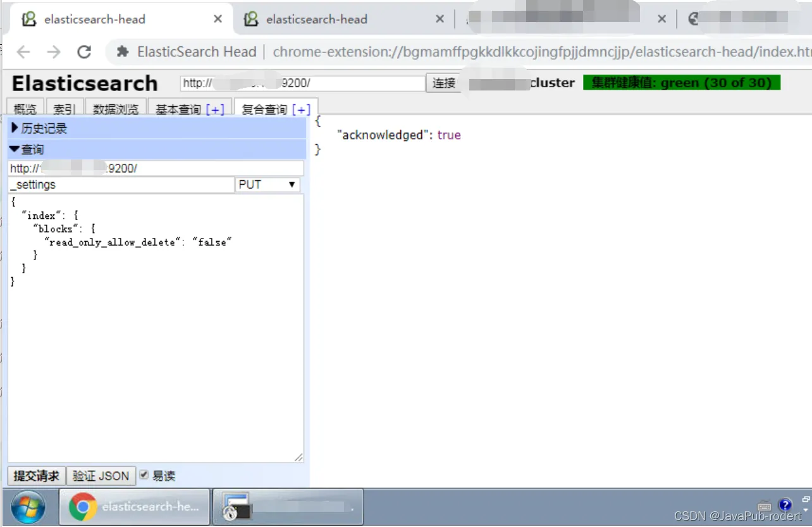Click the true value in response
The width and height of the screenshot is (812, 527).
coord(449,135)
